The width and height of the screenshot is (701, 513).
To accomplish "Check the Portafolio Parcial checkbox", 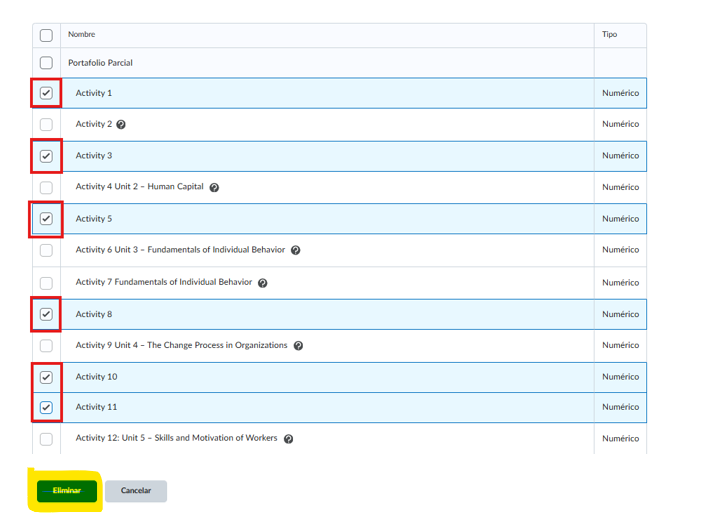I will (46, 63).
